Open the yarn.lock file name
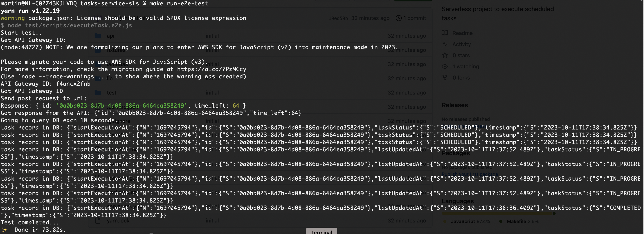 [x=118, y=221]
